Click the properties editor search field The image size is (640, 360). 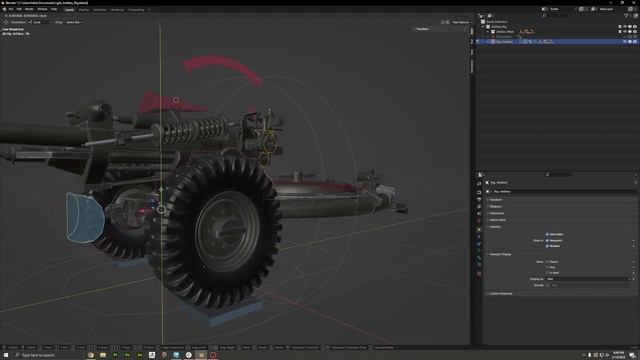(558, 175)
